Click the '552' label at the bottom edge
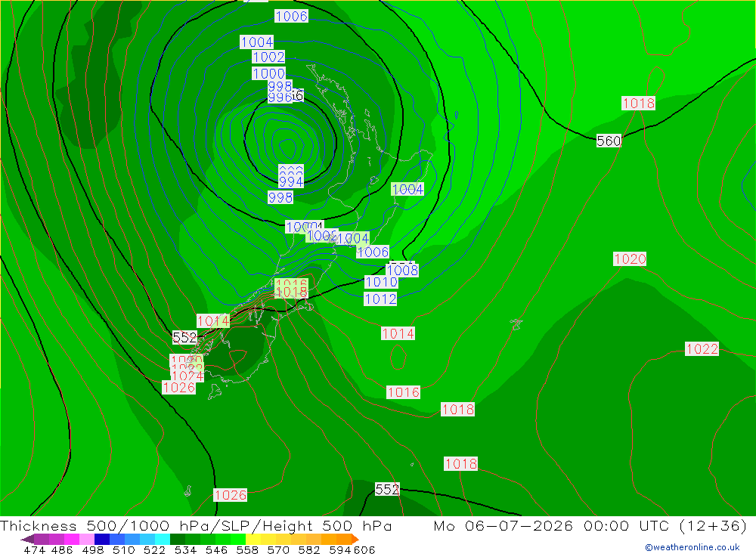 [x=387, y=490]
